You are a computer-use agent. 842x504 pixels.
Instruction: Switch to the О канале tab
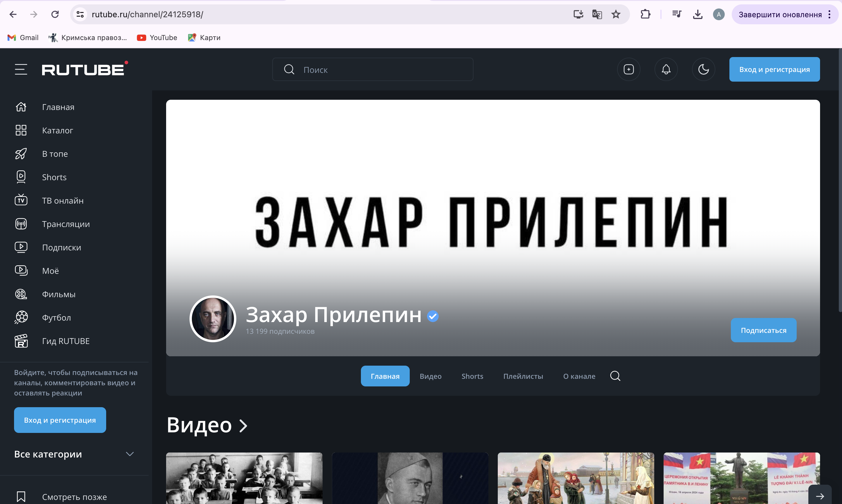point(579,376)
